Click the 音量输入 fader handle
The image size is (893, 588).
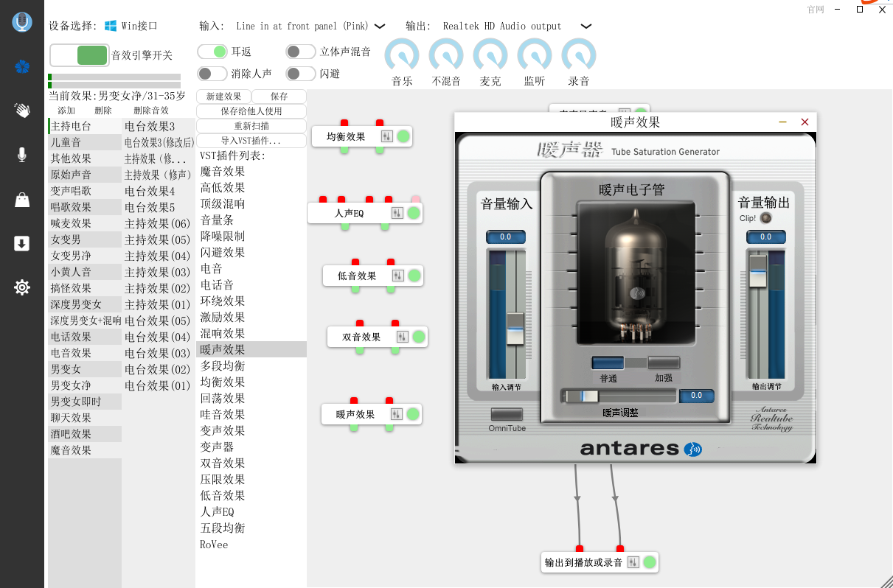point(515,328)
